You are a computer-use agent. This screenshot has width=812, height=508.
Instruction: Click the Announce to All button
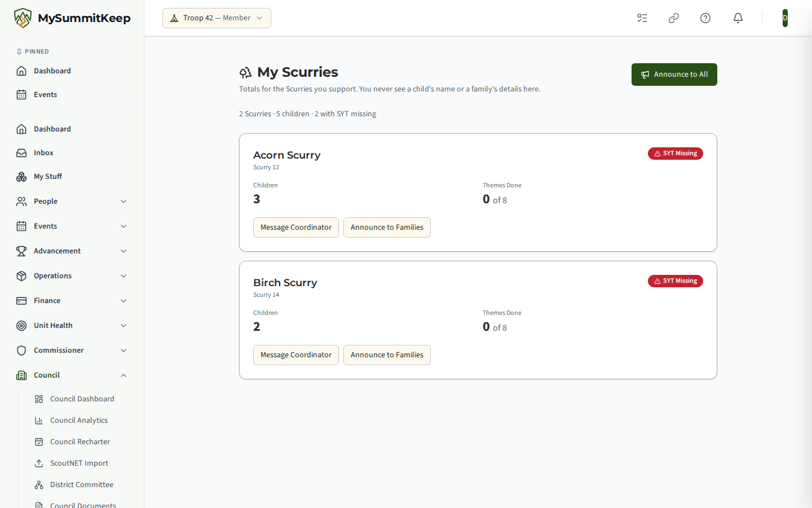tap(674, 75)
